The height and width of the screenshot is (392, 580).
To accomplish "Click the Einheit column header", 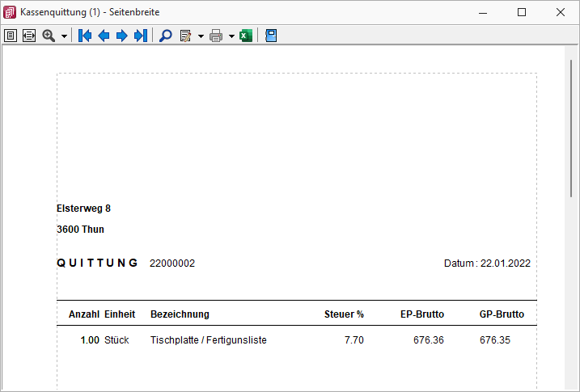I will pyautogui.click(x=120, y=314).
